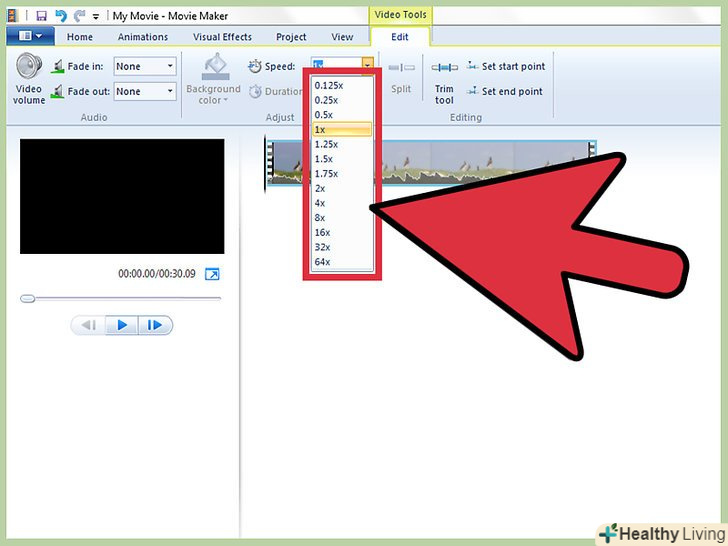The height and width of the screenshot is (546, 728).
Task: Click the black preview monitor
Action: click(122, 196)
